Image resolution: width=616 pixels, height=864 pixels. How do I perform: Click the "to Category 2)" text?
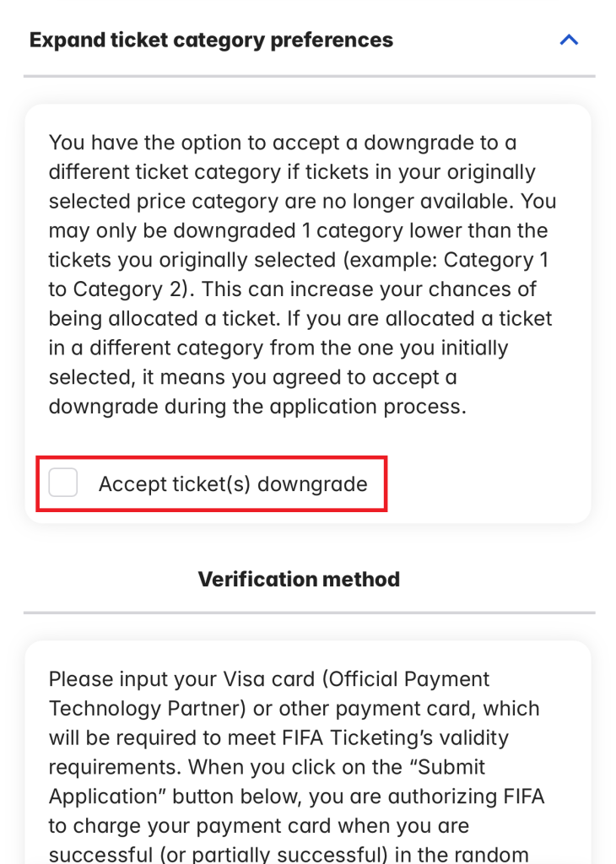[113, 289]
